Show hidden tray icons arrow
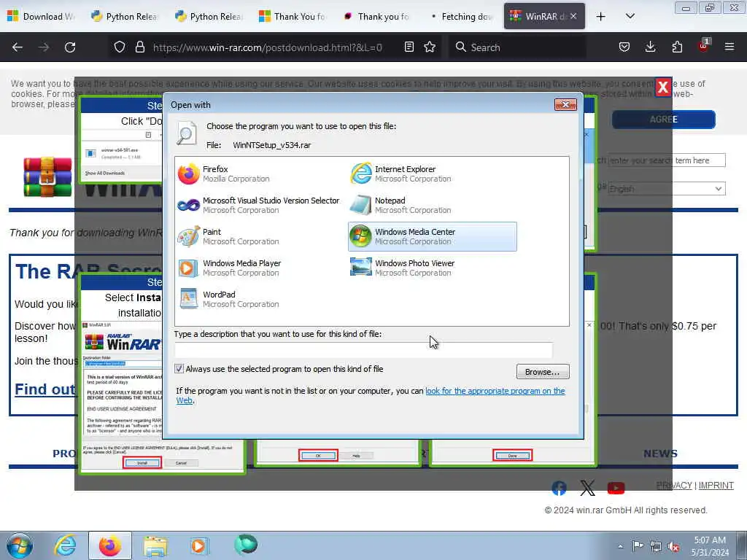Viewport: 747px width, 560px height. click(620, 546)
